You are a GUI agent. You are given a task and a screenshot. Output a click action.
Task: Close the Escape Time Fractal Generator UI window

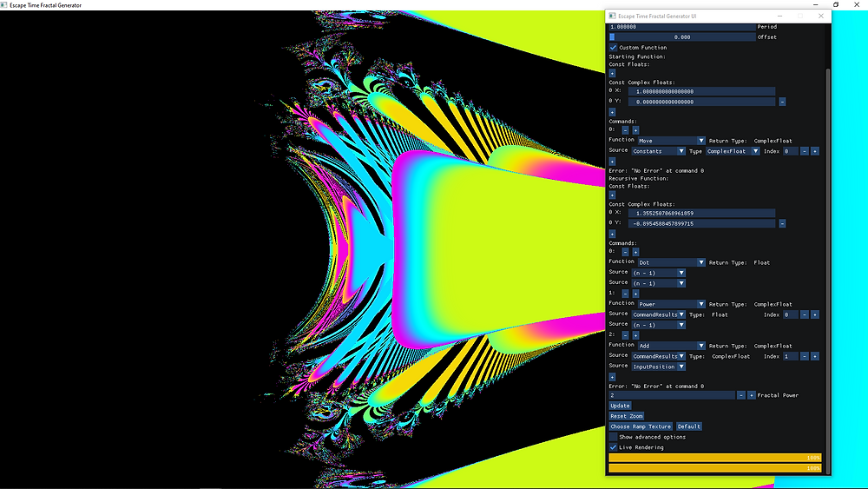tap(821, 16)
